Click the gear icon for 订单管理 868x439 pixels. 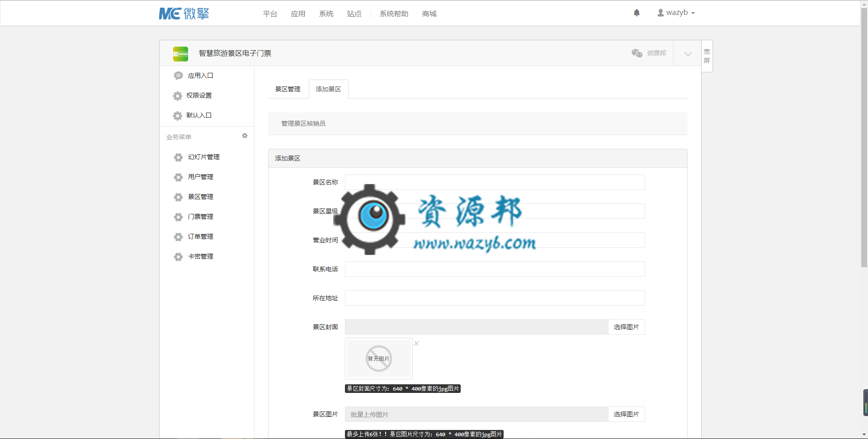pyautogui.click(x=178, y=237)
